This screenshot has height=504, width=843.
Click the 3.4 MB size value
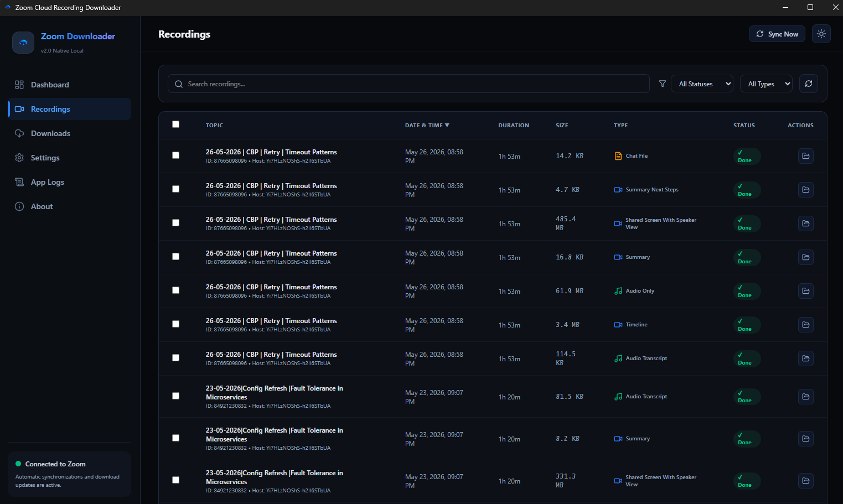pyautogui.click(x=567, y=325)
